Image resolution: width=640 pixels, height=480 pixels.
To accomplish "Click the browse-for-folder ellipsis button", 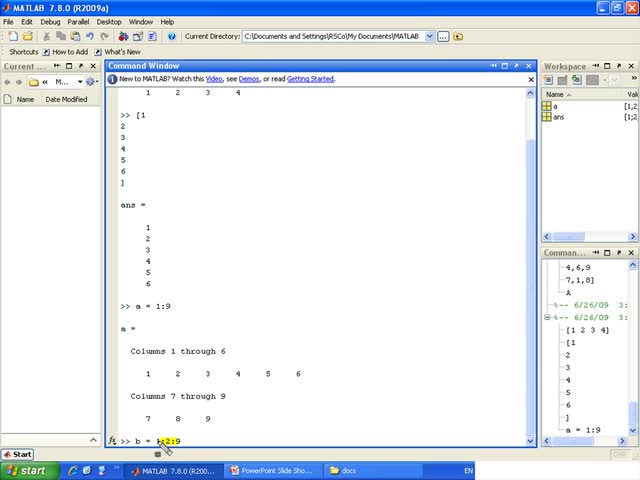I will point(443,36).
